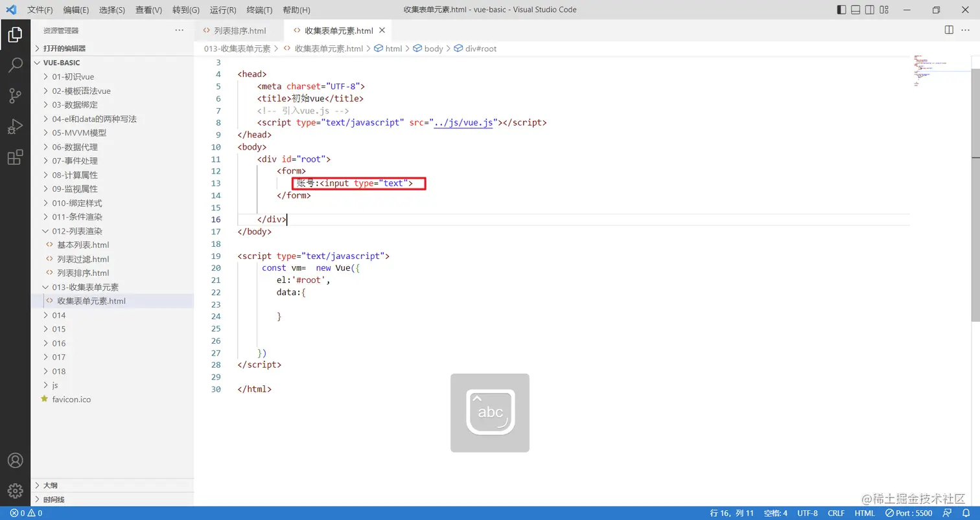Click the feedback icon in status bar

tap(948, 513)
